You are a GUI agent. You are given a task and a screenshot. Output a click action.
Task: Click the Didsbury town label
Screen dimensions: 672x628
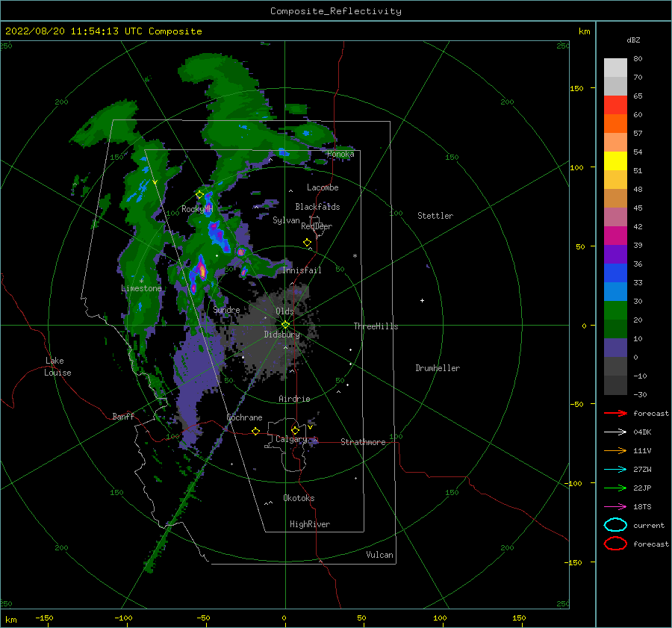[x=281, y=335]
